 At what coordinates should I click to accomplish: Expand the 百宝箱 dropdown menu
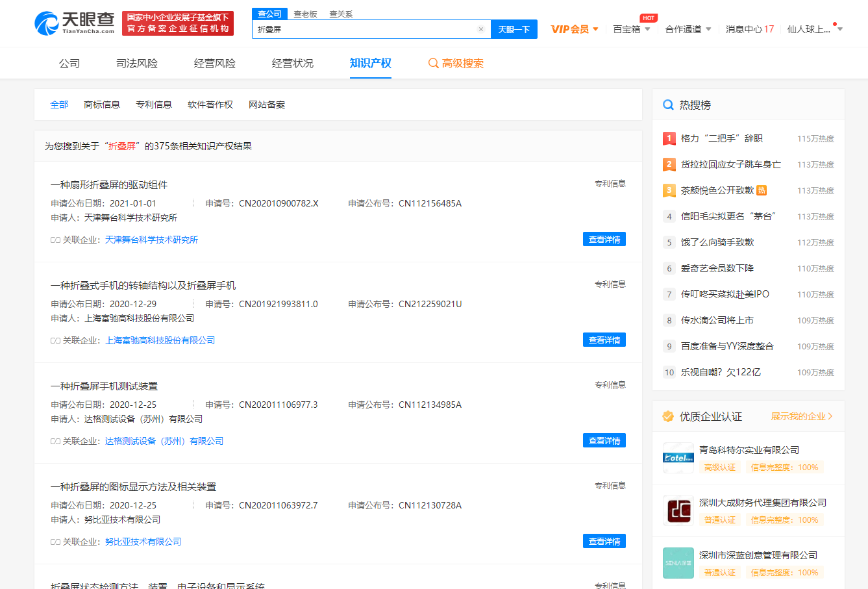(647, 29)
